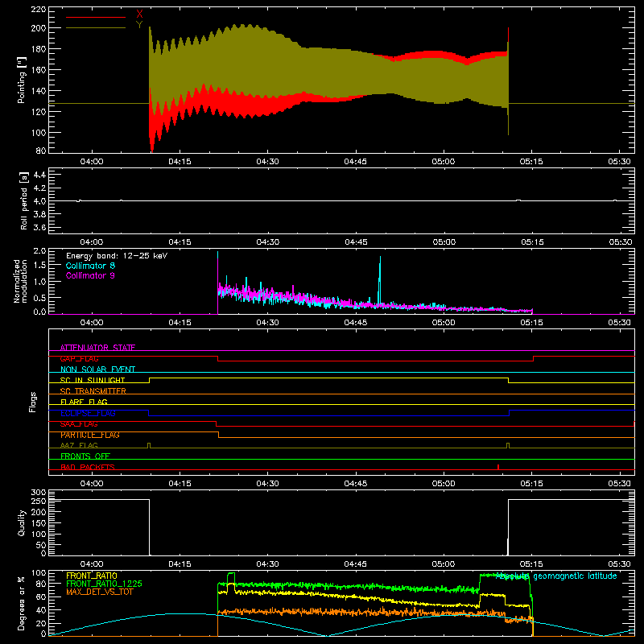Click the AAZ_FLAG label
The width and height of the screenshot is (644, 644).
coord(79,445)
